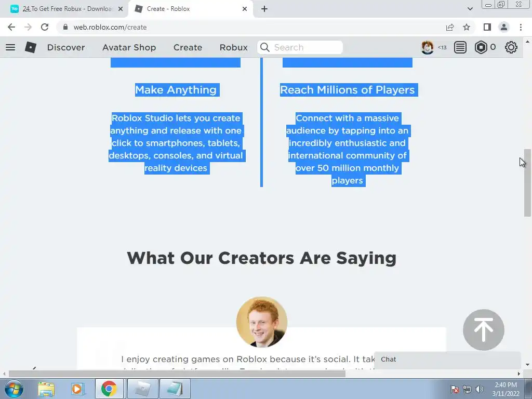Expand the tab search chevron
532x399 pixels.
[470, 9]
